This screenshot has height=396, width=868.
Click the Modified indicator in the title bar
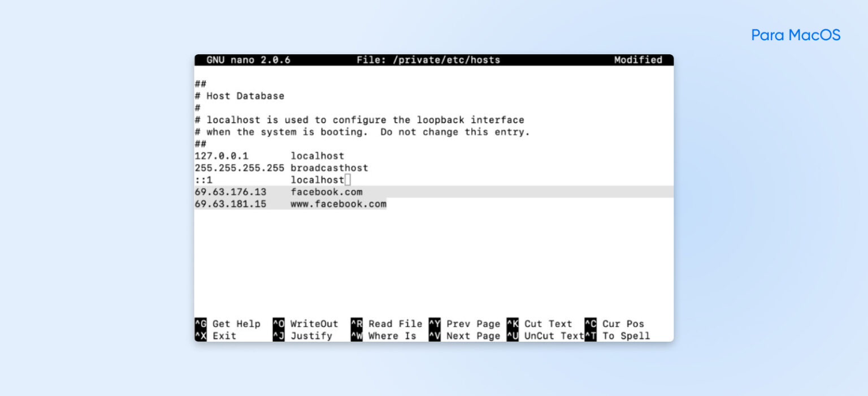(640, 60)
